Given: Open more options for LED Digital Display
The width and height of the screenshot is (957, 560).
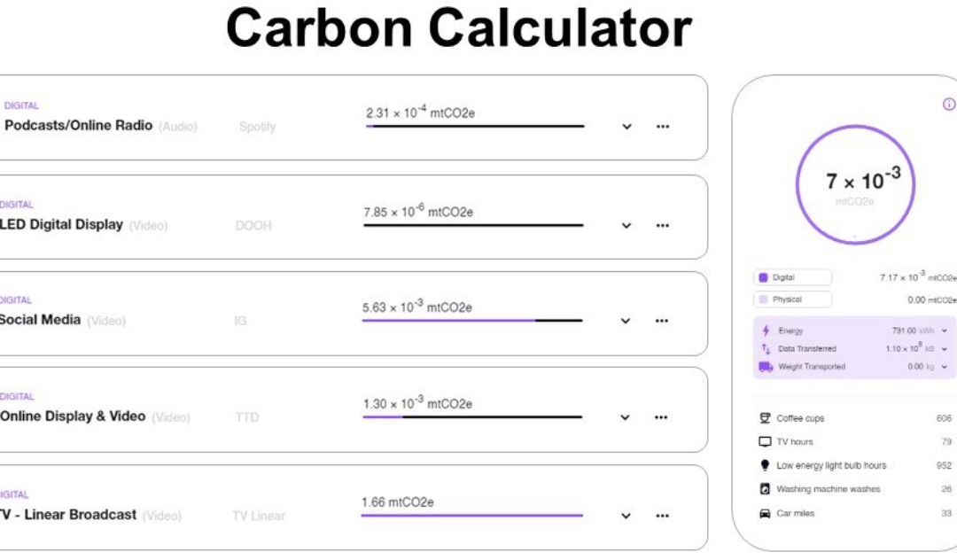Looking at the screenshot, I should click(x=663, y=226).
